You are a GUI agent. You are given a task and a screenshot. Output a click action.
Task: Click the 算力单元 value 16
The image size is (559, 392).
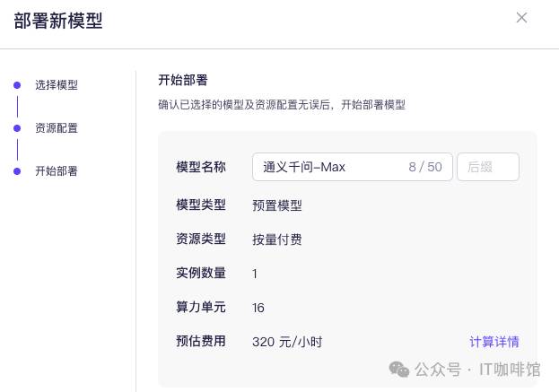click(x=258, y=308)
